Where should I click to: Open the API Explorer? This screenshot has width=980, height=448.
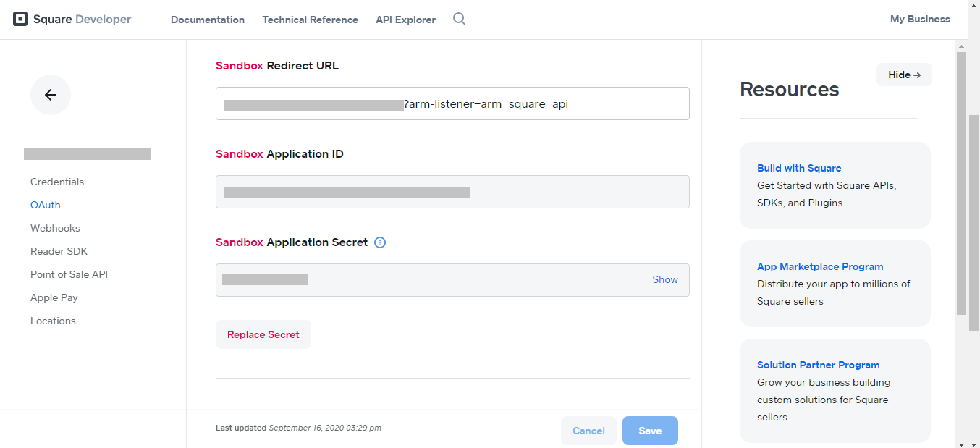coord(405,20)
